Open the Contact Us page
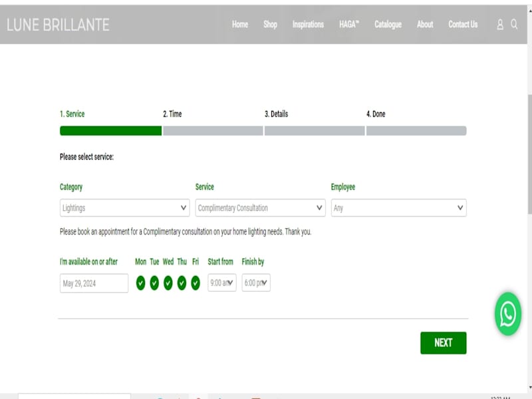The image size is (532, 399). pyautogui.click(x=463, y=25)
